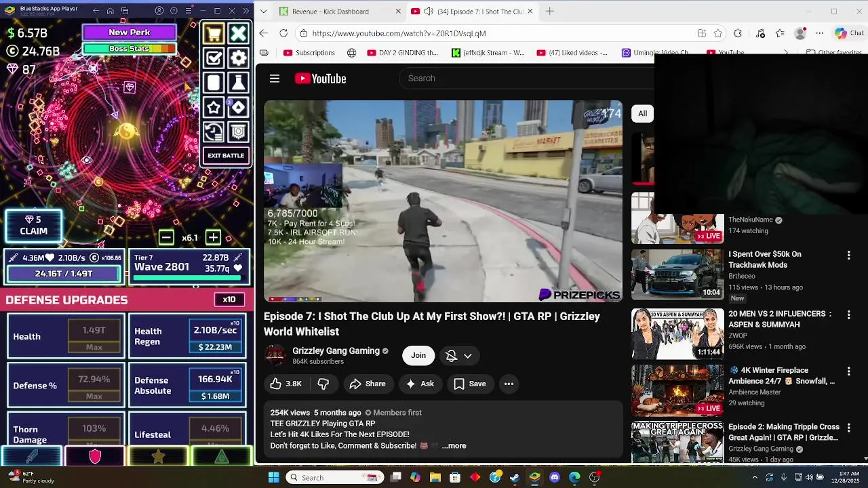
Task: Open the flask lab icon in game
Action: click(238, 83)
